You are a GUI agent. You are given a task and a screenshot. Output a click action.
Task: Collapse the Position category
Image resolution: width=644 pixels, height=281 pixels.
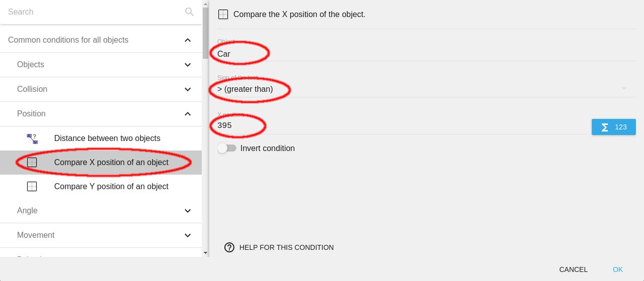point(188,114)
